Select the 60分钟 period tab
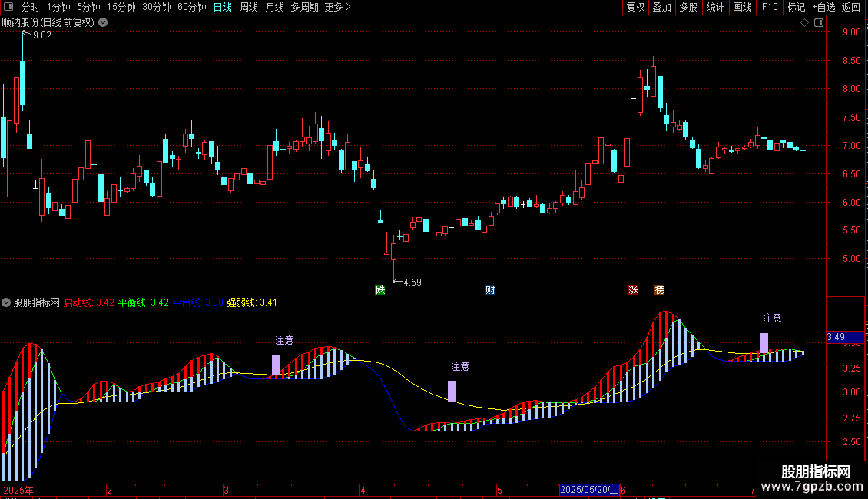 (192, 7)
